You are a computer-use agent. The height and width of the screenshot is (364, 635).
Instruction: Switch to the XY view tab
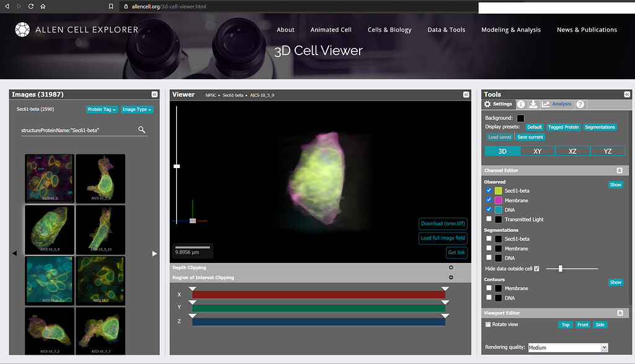click(x=537, y=151)
